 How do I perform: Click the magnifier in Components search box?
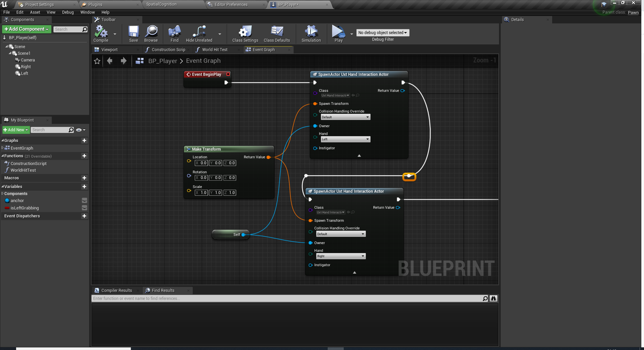[x=84, y=29]
